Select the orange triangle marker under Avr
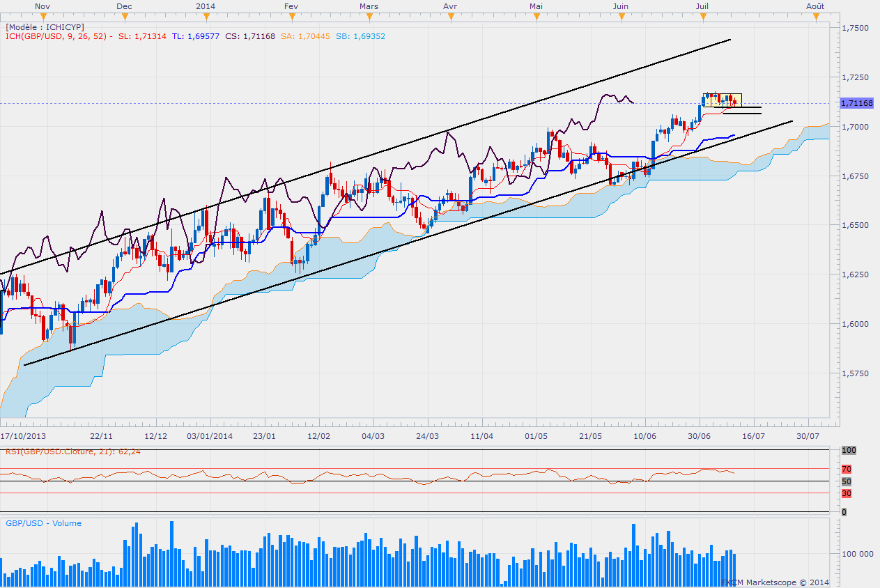The width and height of the screenshot is (880, 588). tap(449, 15)
